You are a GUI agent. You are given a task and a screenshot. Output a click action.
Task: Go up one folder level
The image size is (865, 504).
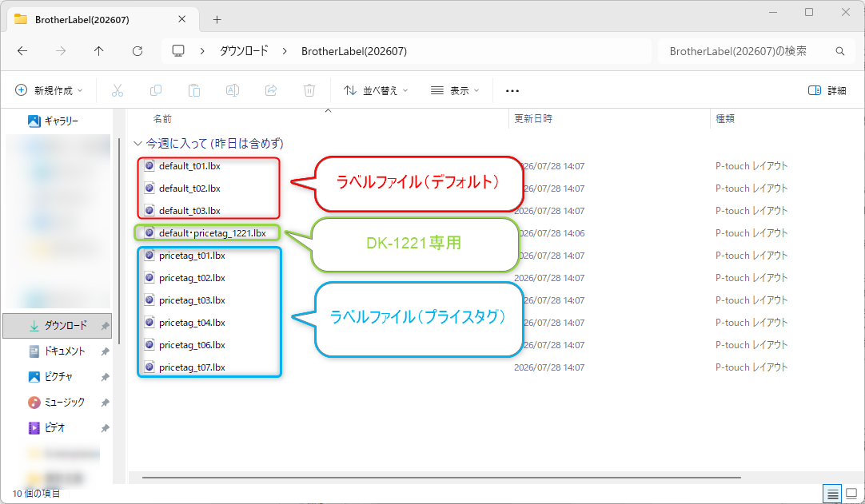pyautogui.click(x=99, y=51)
